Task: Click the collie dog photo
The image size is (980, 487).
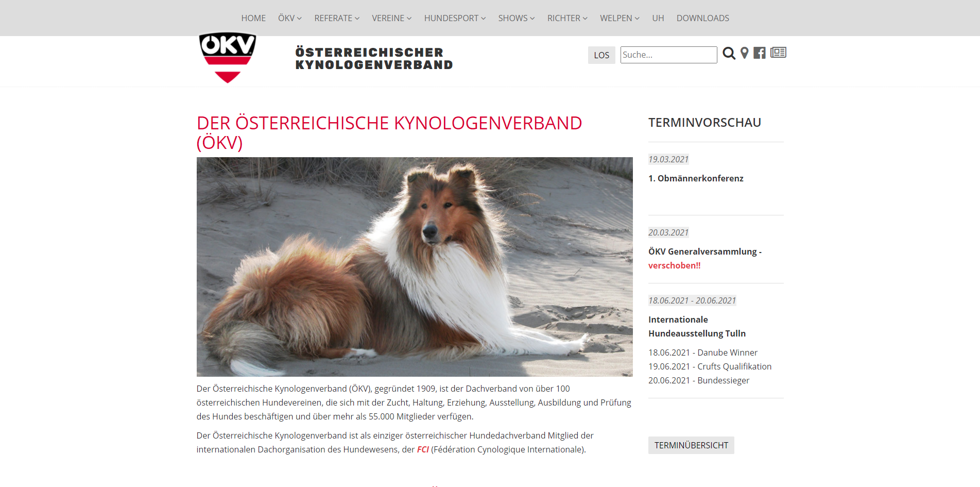Action: click(415, 267)
